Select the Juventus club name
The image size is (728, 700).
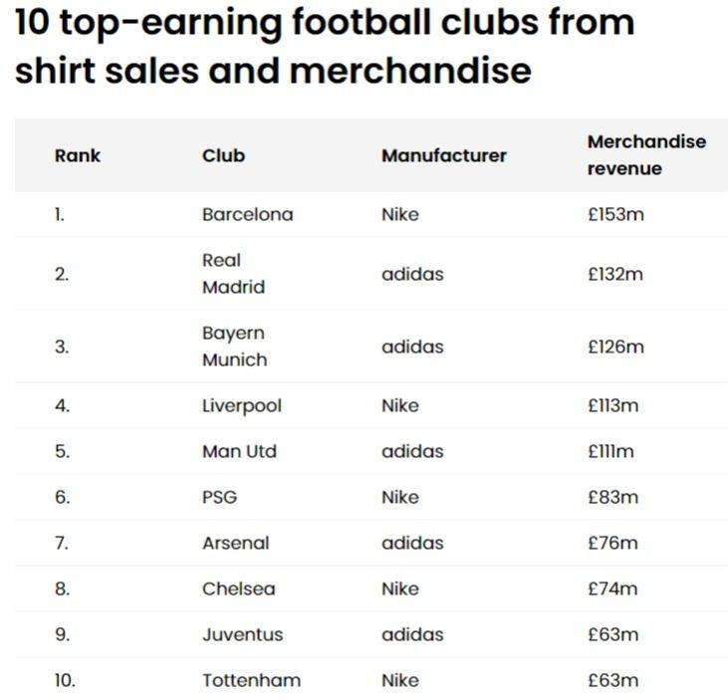[242, 634]
